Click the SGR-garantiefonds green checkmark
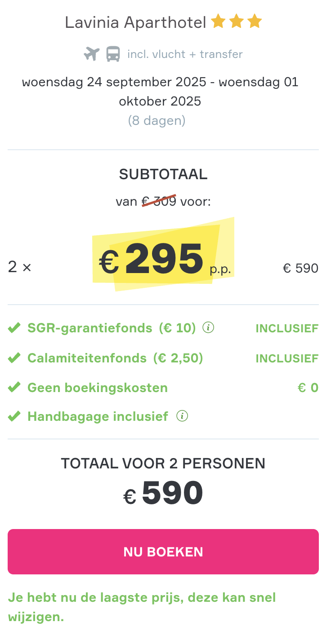Screen dimensions: 331x644 tap(14, 328)
